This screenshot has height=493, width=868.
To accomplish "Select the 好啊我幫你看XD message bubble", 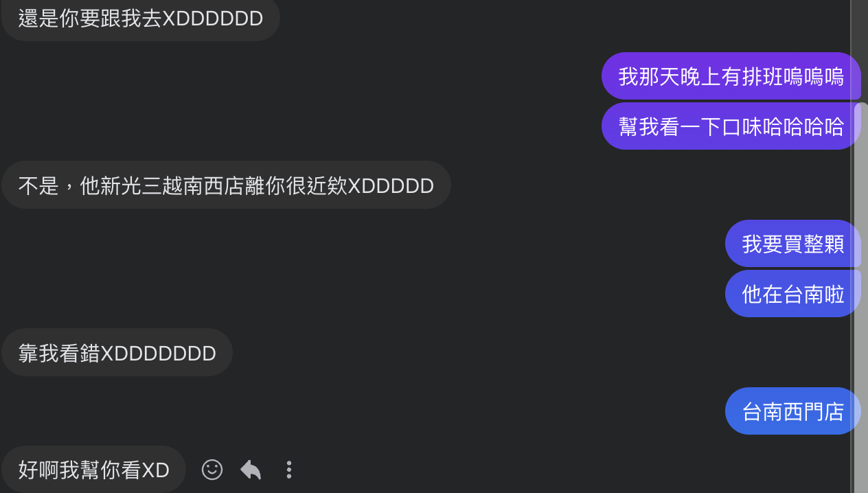I will (x=94, y=470).
